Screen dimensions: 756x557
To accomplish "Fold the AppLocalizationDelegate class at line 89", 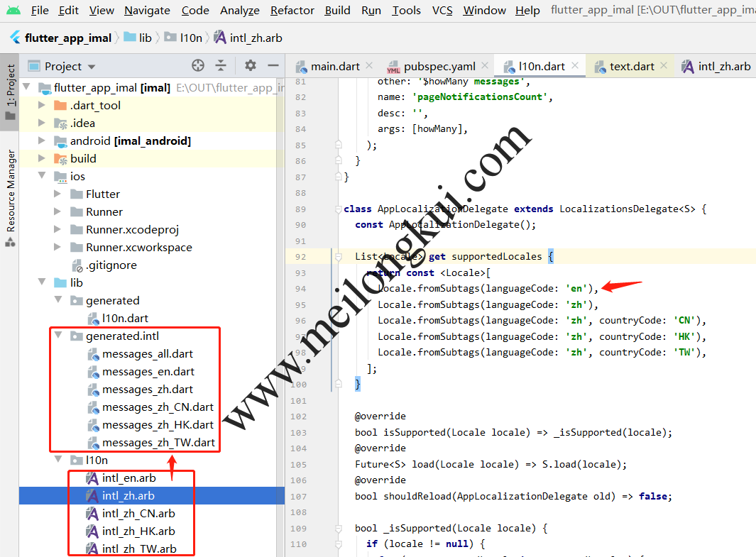I will 338,209.
